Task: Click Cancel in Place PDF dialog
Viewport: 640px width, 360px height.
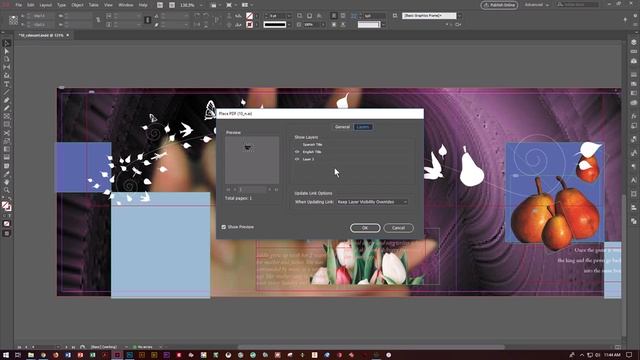Action: tap(398, 228)
